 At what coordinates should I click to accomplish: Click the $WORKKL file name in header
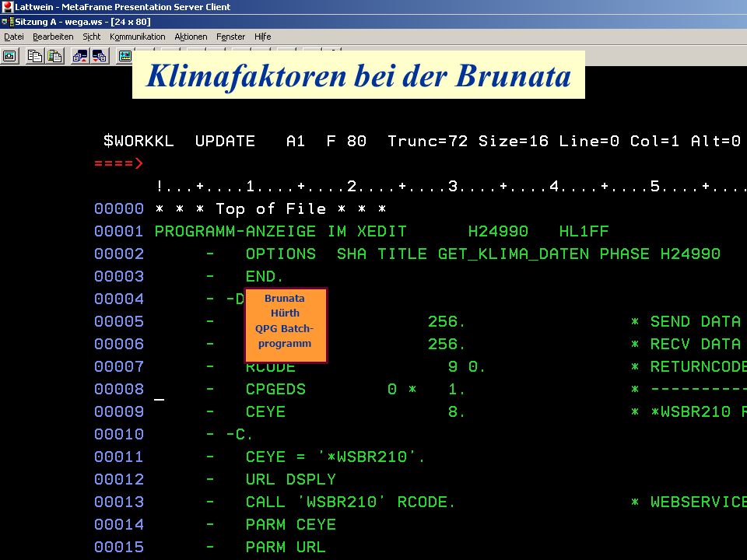click(139, 141)
